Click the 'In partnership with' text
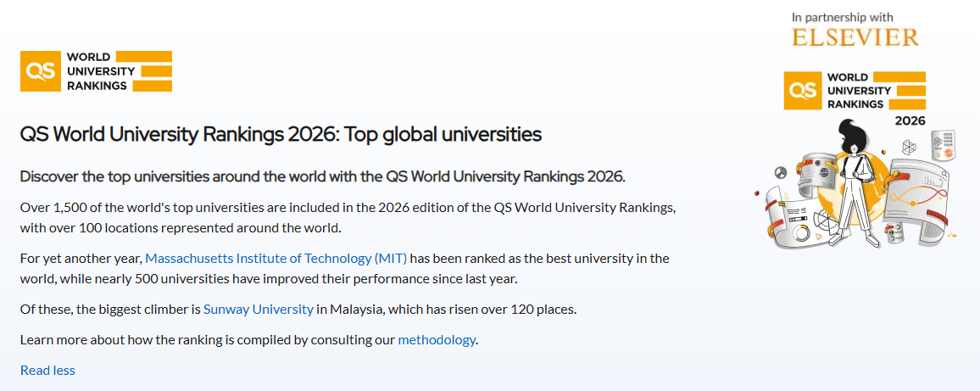The width and height of the screenshot is (980, 391). (843, 18)
